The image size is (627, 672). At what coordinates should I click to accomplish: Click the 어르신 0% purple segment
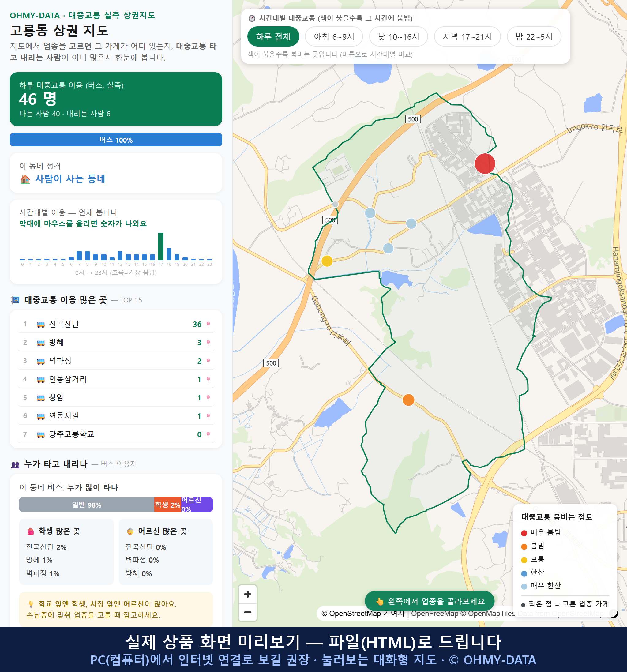tap(197, 505)
